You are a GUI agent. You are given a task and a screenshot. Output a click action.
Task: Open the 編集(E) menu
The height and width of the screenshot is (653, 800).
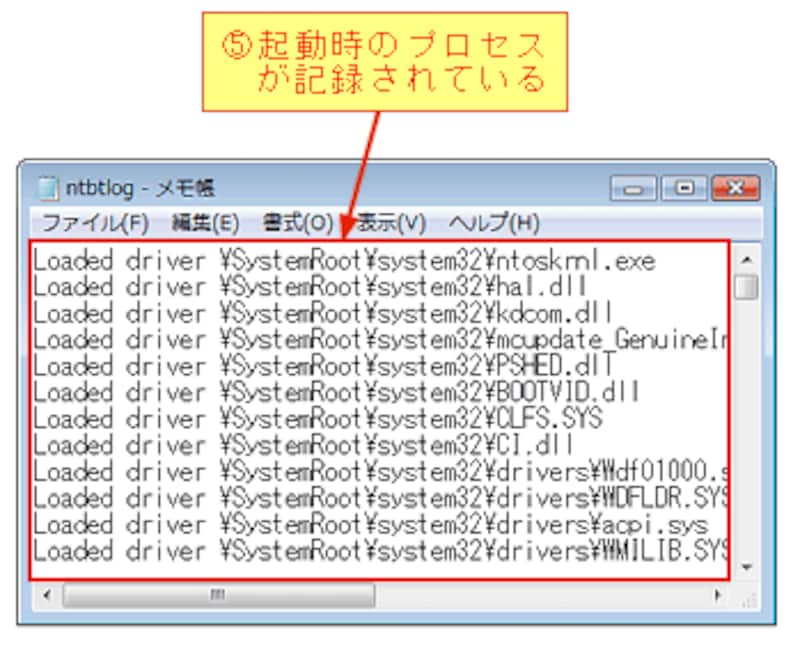[x=205, y=223]
